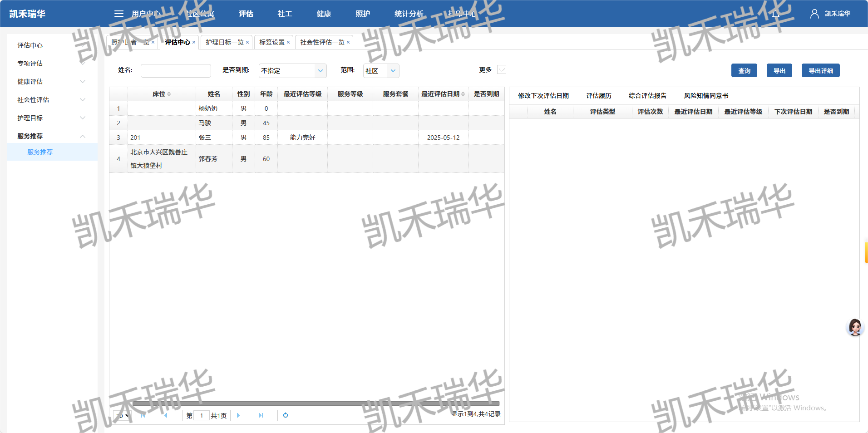Enable the 更多 checkbox
This screenshot has height=433, width=868.
tap(501, 70)
